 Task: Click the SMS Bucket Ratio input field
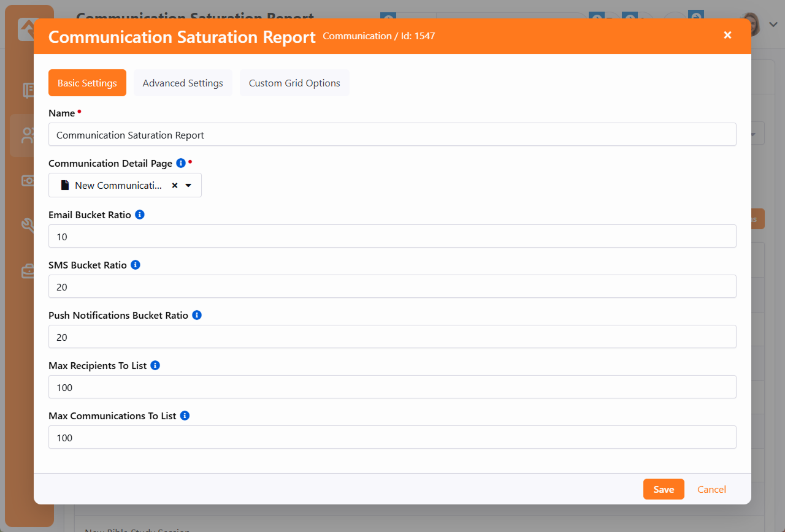click(x=392, y=286)
